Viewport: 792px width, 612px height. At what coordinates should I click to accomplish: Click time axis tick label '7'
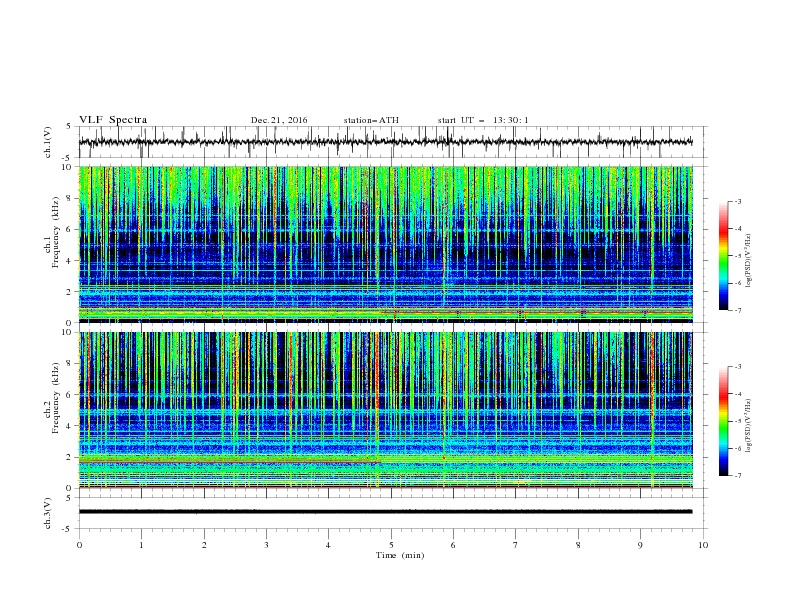(516, 545)
